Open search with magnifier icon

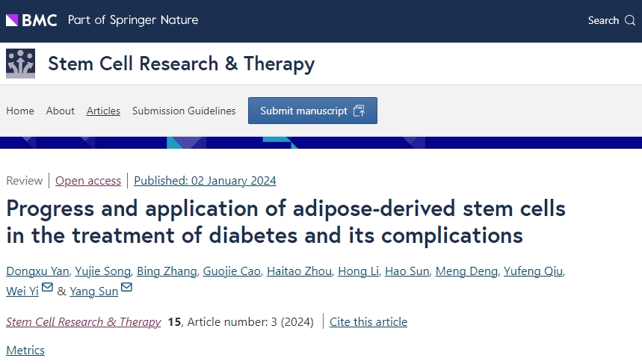tap(611, 20)
